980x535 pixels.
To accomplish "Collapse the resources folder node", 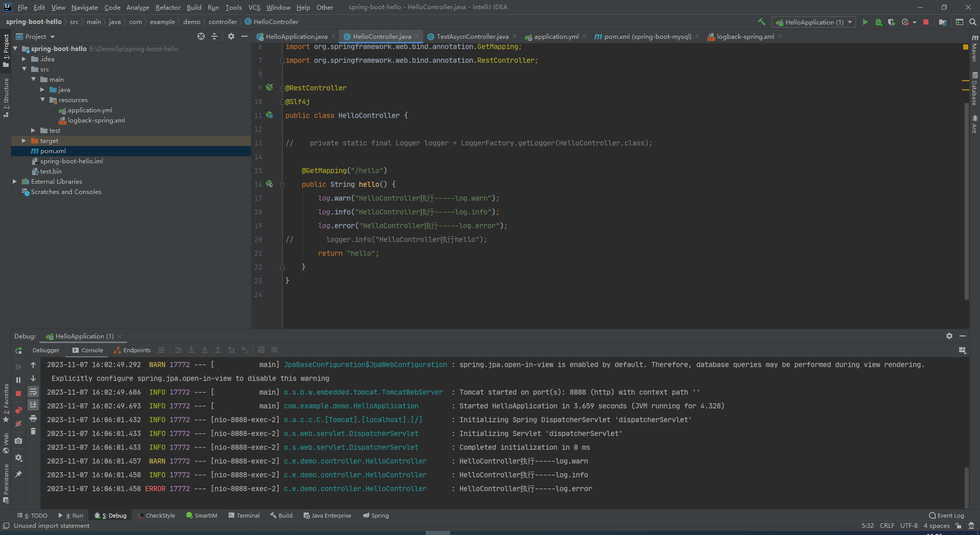I will (43, 100).
